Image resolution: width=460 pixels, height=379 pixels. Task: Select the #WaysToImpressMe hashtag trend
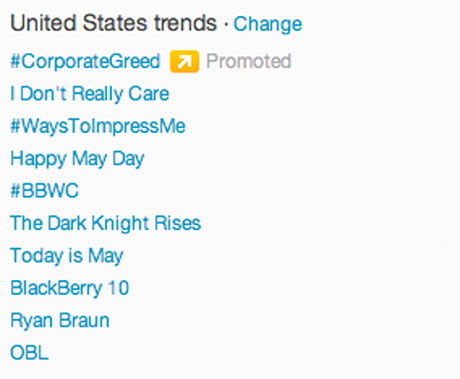[x=98, y=126]
